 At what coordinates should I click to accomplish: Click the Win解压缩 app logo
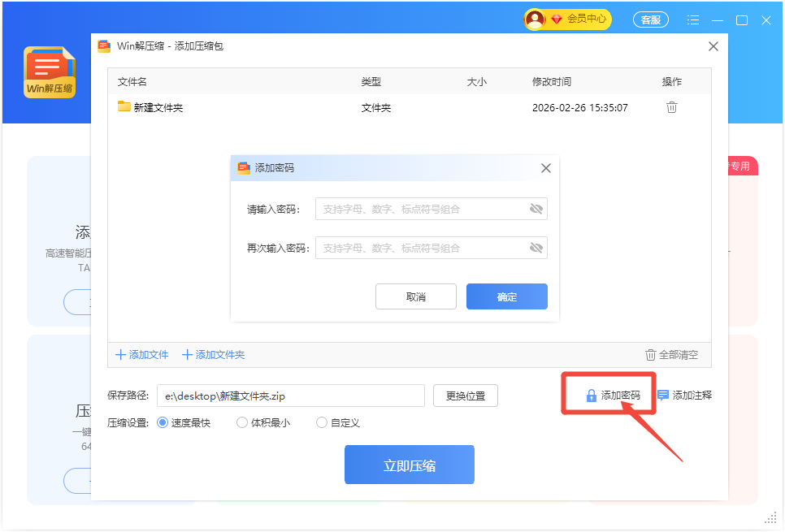click(50, 72)
